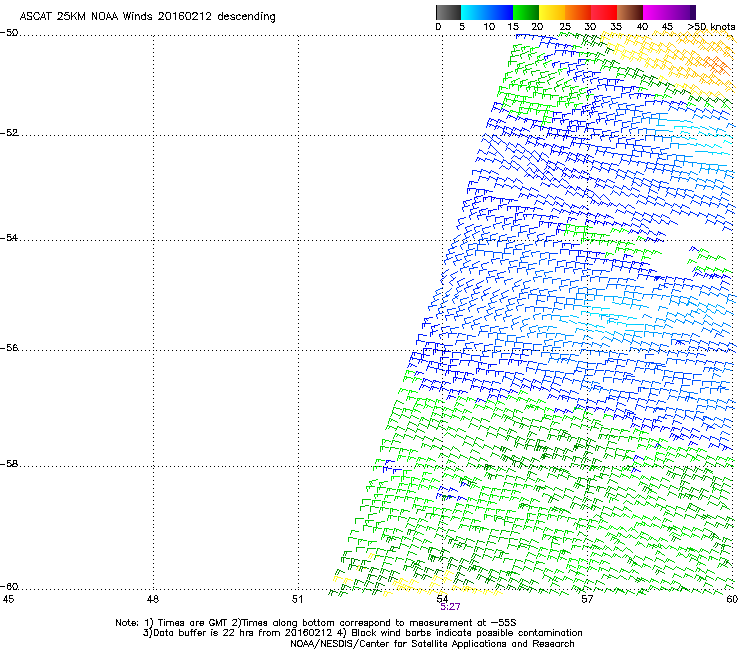The height and width of the screenshot is (650, 740).
Task: Click the orange wind barb cluster at the top right
Action: (715, 65)
